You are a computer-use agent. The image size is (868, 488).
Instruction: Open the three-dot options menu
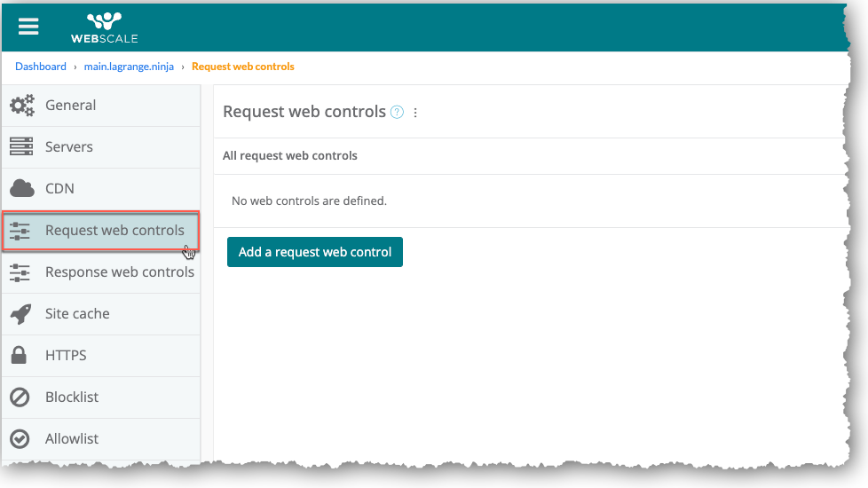coord(415,113)
